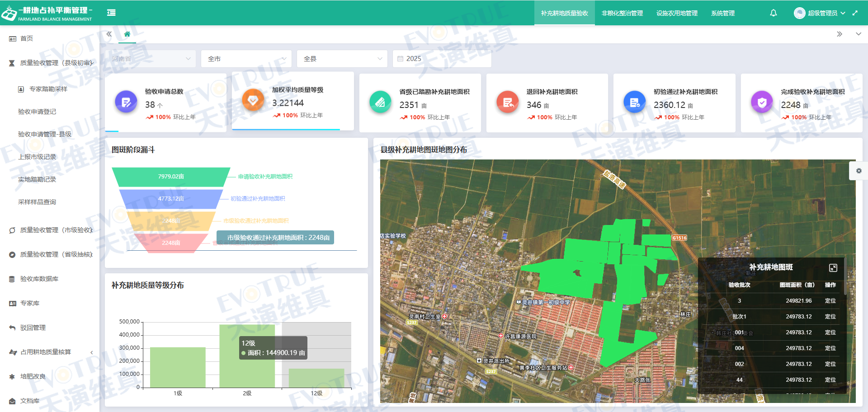The image size is (868, 412).
Task: Switch to 非粮化整治管理 top tab
Action: [622, 13]
